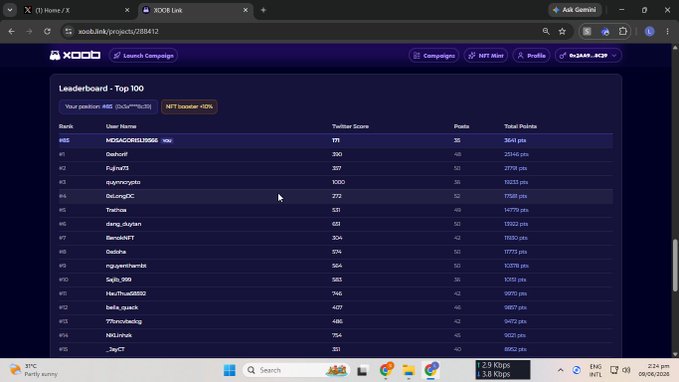Click the Leaderboard - Top 100 heading
Image resolution: width=679 pixels, height=382 pixels.
(101, 88)
